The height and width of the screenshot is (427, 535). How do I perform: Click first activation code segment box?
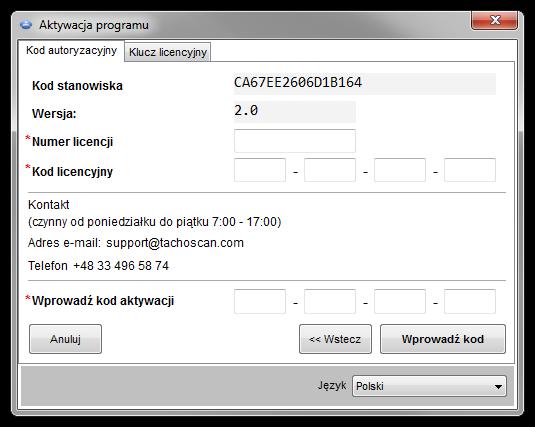click(260, 301)
